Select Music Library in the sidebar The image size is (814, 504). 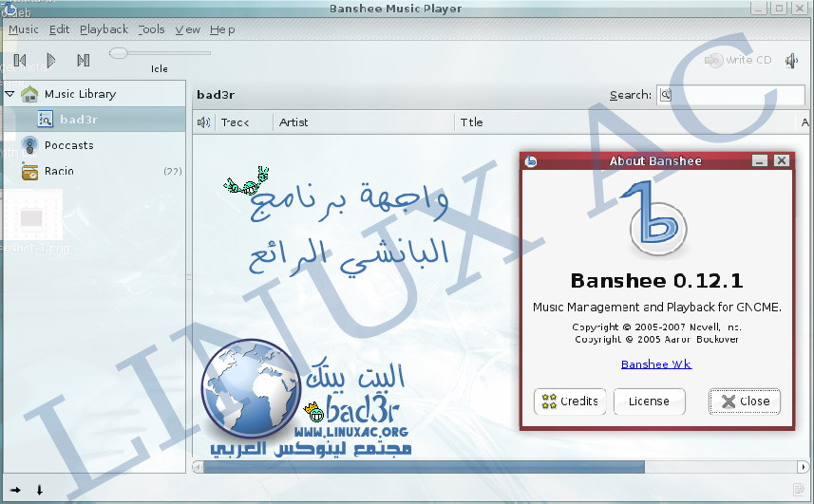pos(80,94)
